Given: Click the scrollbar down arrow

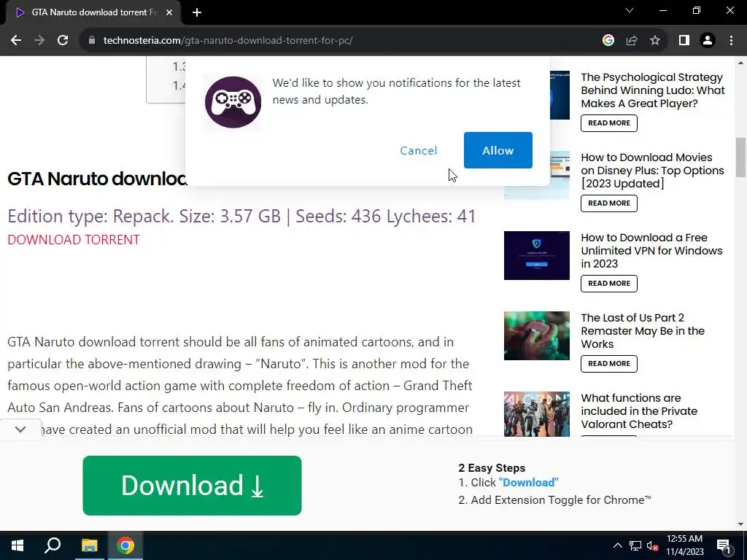Looking at the screenshot, I should [x=740, y=524].
